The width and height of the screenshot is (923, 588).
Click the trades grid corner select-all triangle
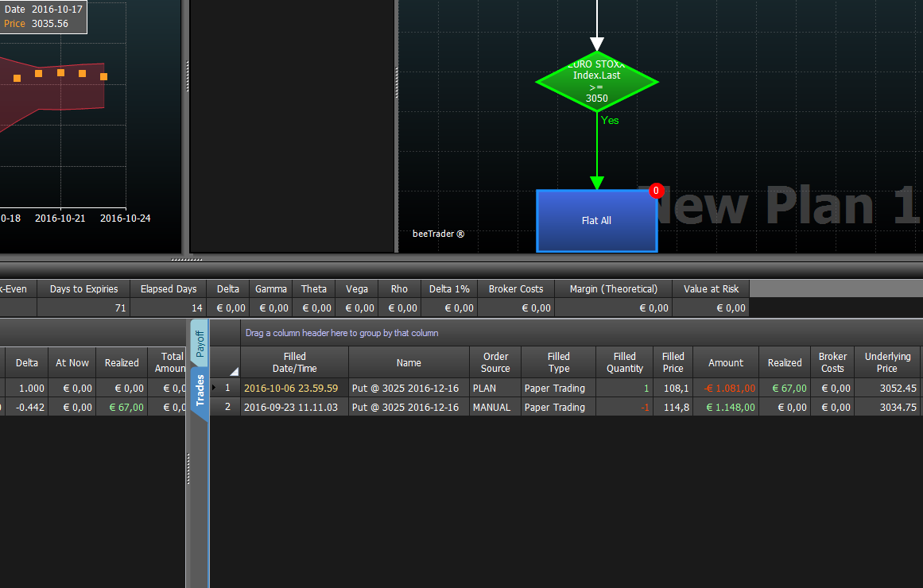tap(234, 371)
